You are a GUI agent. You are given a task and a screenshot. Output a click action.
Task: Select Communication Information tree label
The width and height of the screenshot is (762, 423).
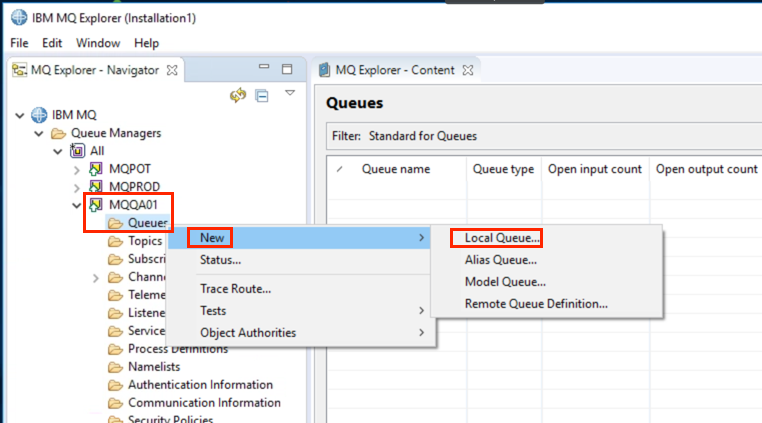point(204,403)
